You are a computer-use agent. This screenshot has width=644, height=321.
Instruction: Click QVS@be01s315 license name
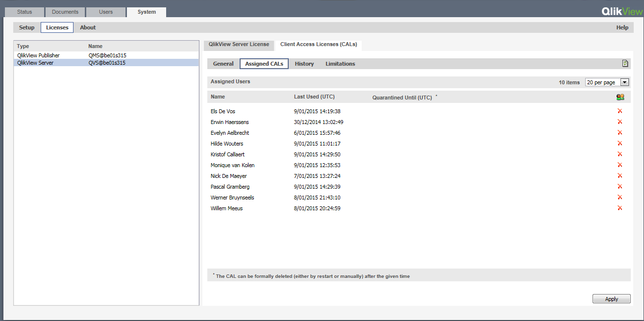107,63
